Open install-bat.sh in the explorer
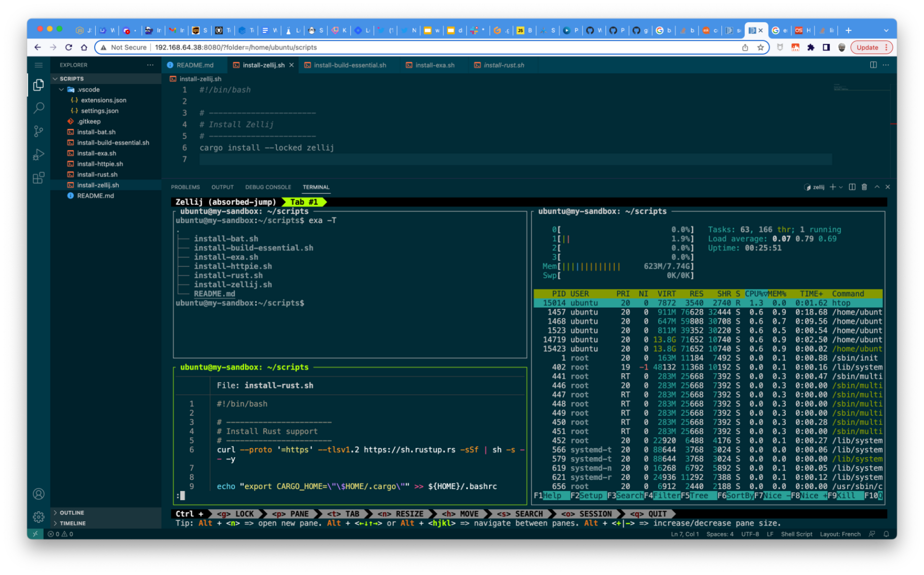Screen dimensions: 924x575 tap(106, 132)
